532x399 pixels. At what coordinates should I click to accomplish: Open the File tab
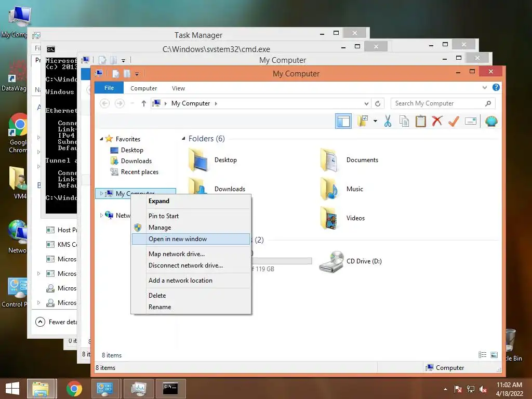pos(109,88)
